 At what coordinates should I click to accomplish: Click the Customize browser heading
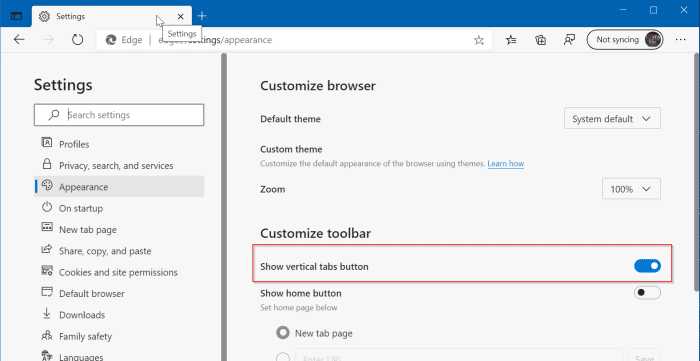click(x=318, y=86)
